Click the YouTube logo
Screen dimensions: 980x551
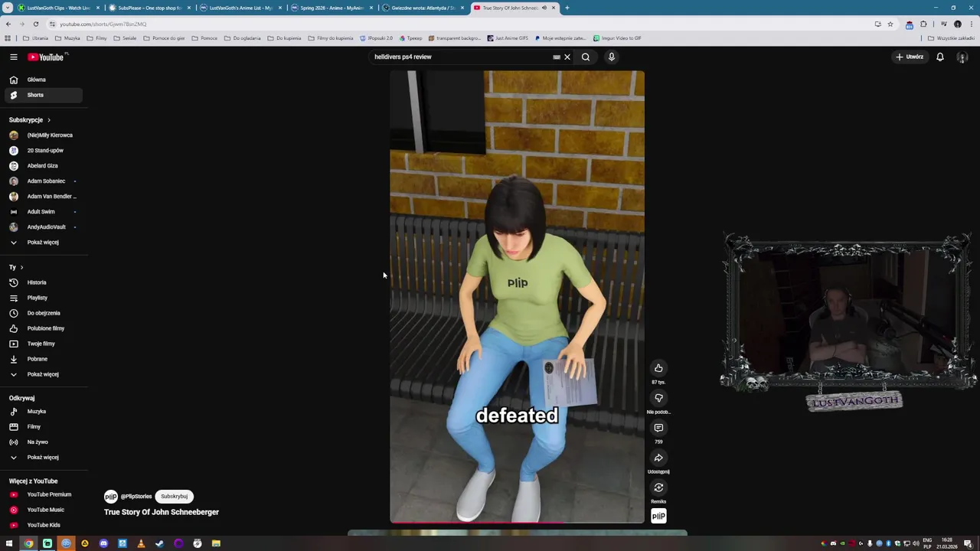point(47,57)
